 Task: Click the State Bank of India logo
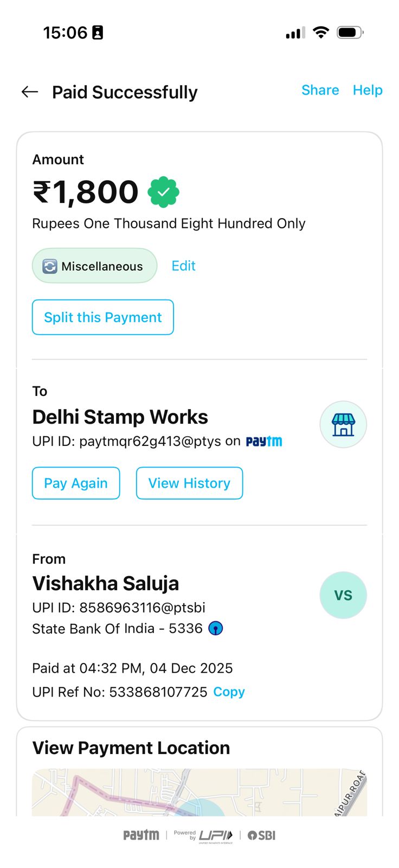point(216,628)
